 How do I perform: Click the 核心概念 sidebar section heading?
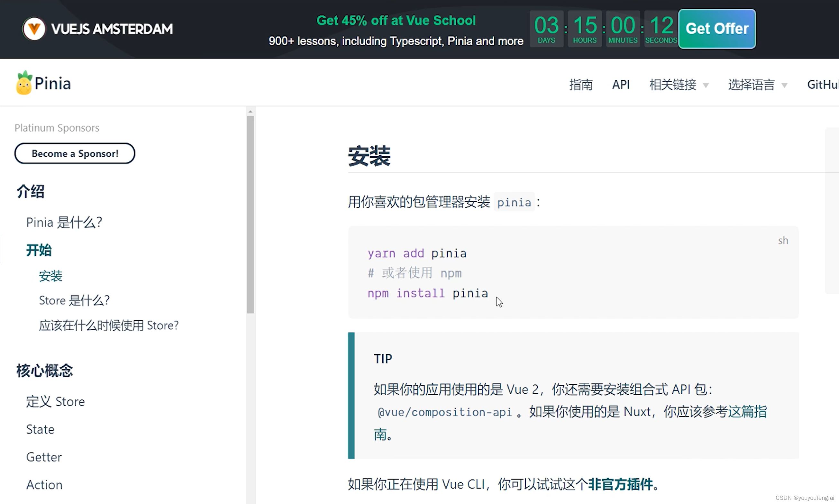coord(44,371)
